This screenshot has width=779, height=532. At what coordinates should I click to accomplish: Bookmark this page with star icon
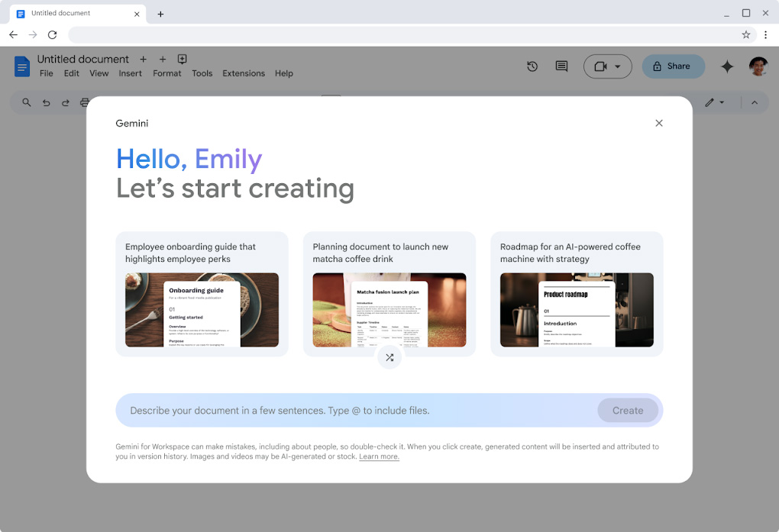746,34
